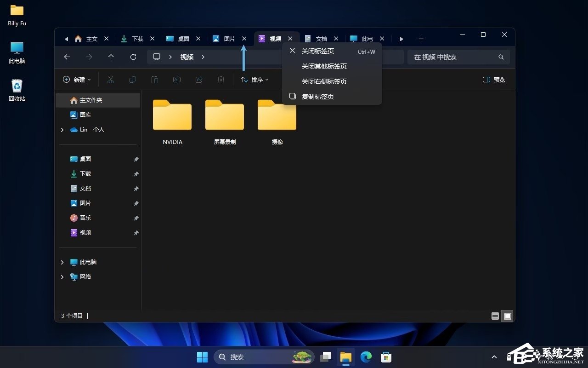588x368 pixels.
Task: Click the Copy icon in the toolbar
Action: (x=132, y=80)
